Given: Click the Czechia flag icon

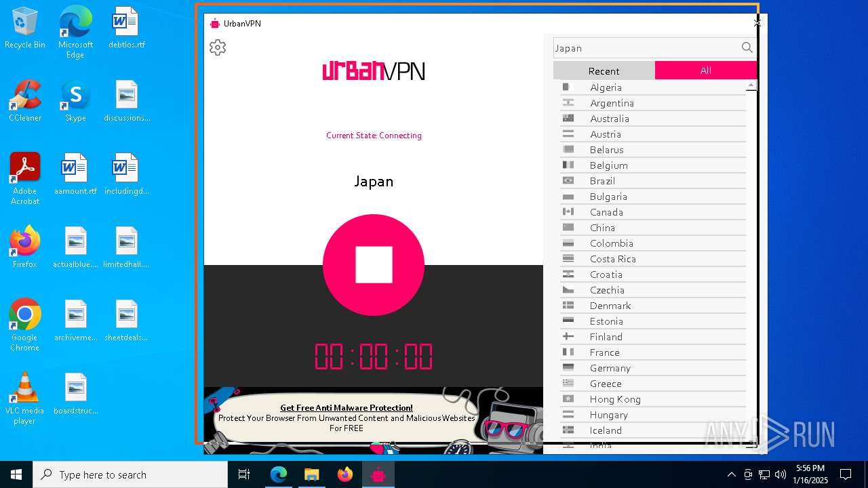Looking at the screenshot, I should (x=568, y=290).
